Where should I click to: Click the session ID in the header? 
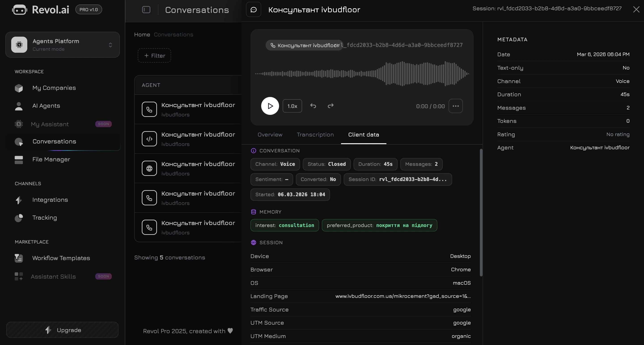pyautogui.click(x=547, y=8)
